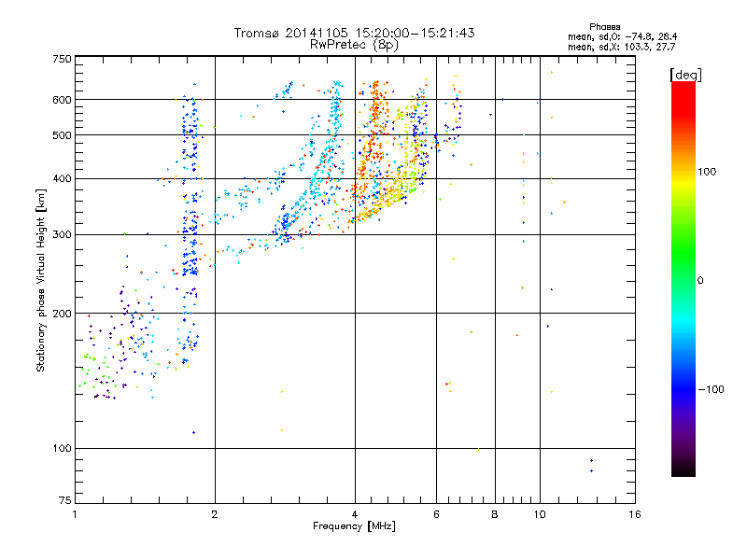Screen dimensions: 747x560
Task: Click the x-axis tick label '16'
Action: click(x=635, y=514)
